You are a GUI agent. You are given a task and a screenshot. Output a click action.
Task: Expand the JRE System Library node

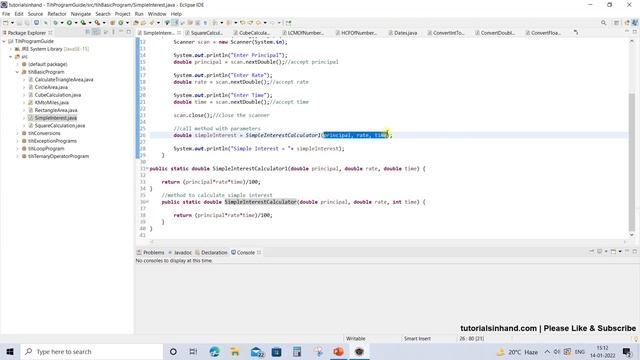(x=11, y=49)
